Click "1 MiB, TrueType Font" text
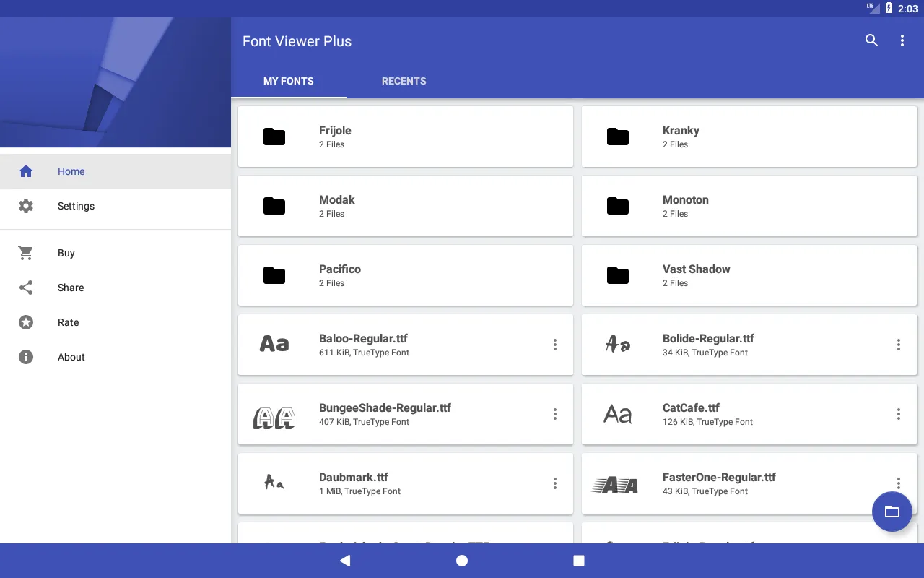 pyautogui.click(x=359, y=491)
